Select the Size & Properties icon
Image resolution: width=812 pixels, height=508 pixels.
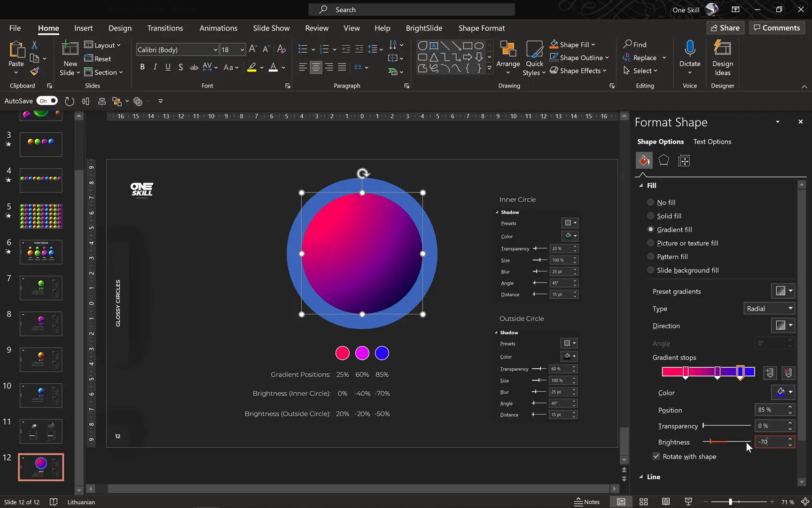684,160
